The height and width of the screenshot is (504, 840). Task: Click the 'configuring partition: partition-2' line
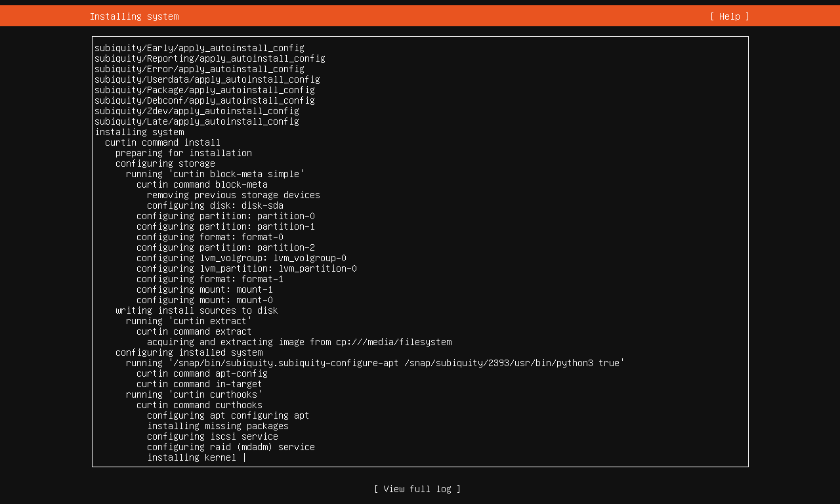coord(225,247)
